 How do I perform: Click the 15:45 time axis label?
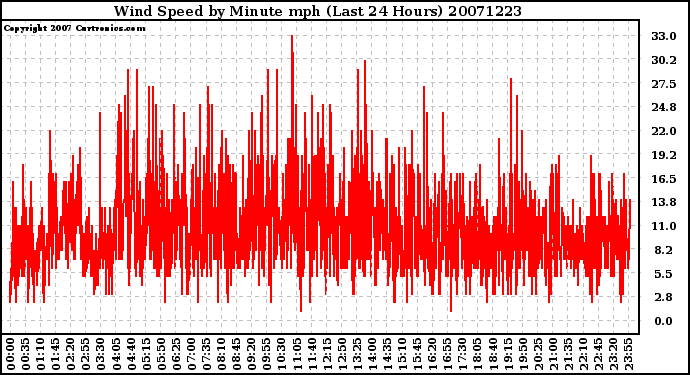pos(418,354)
